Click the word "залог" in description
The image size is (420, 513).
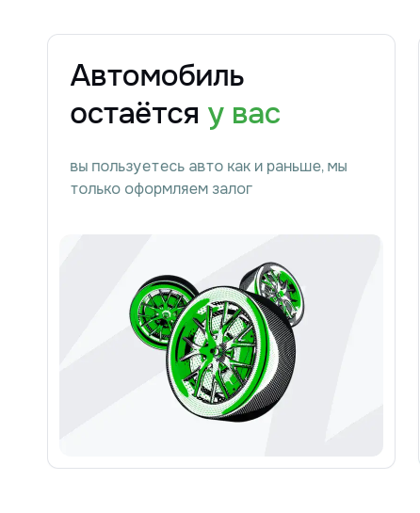[x=233, y=189]
